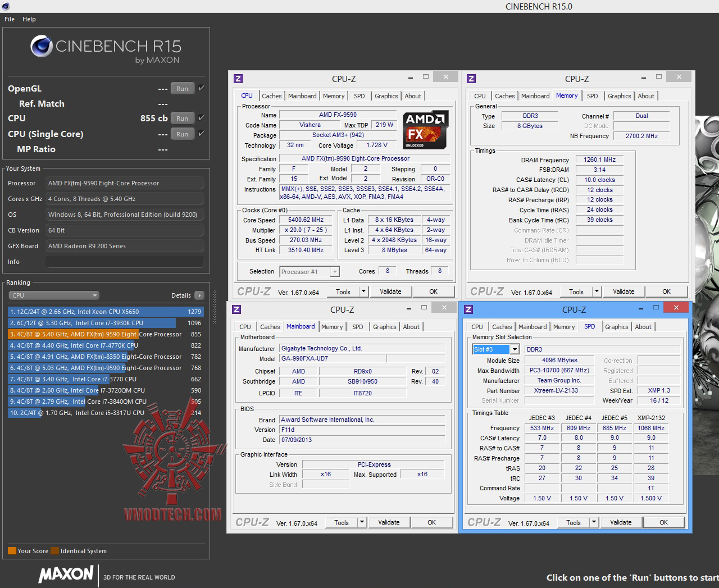Select the AMD FX-8350 ranking row
The height and width of the screenshot is (588, 719).
coord(106,357)
